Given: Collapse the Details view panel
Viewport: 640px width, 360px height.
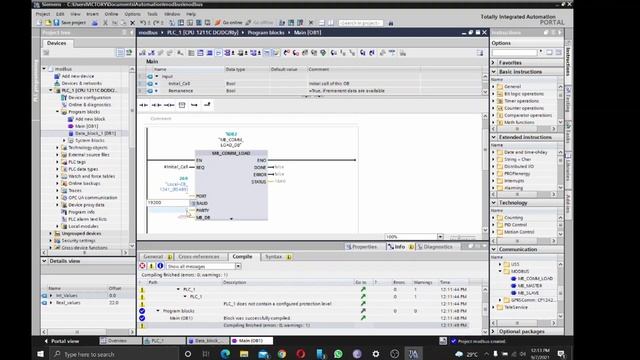Looking at the screenshot, I should [x=44, y=261].
